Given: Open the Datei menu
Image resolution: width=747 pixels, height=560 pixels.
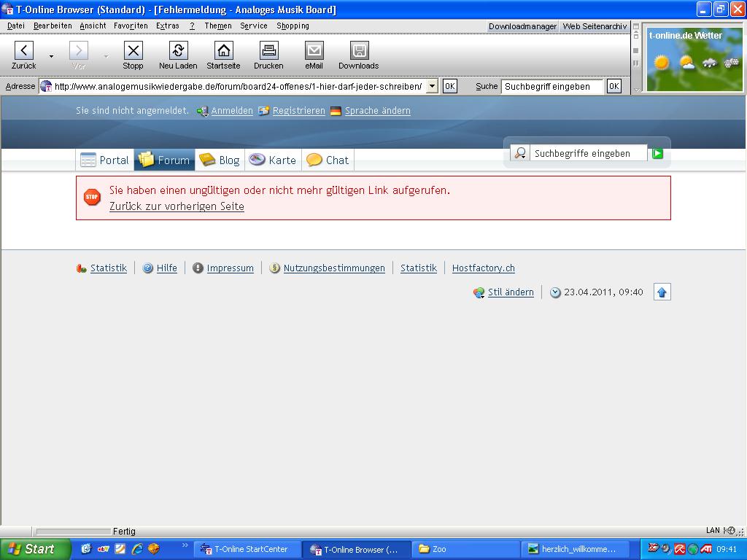Looking at the screenshot, I should (16, 26).
